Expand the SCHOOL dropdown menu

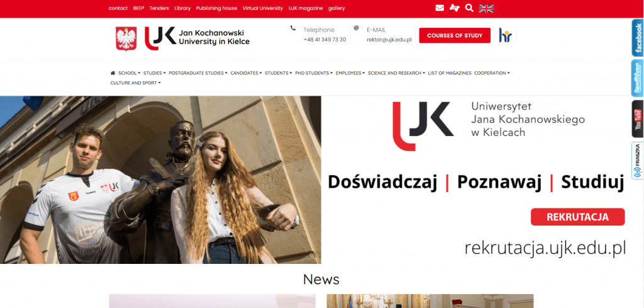pos(129,73)
